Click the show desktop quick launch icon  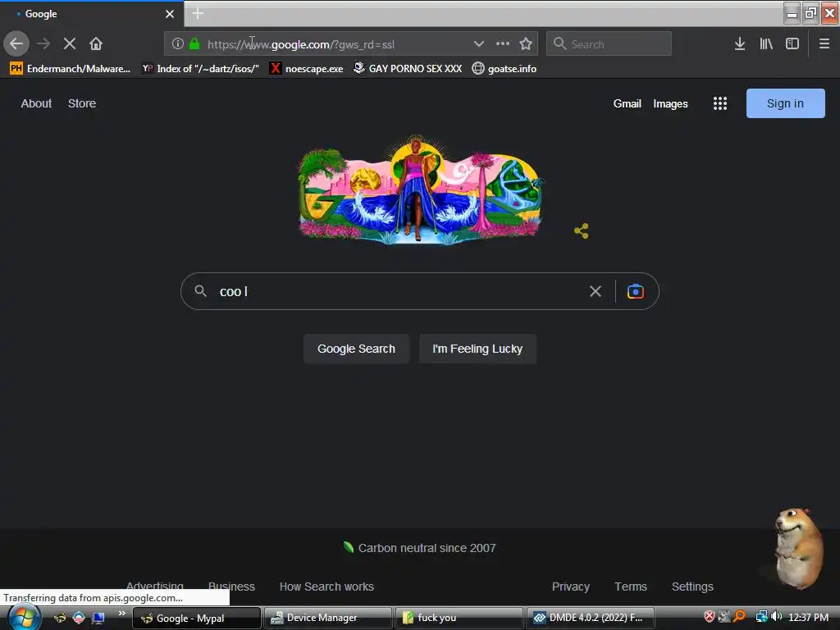point(98,618)
